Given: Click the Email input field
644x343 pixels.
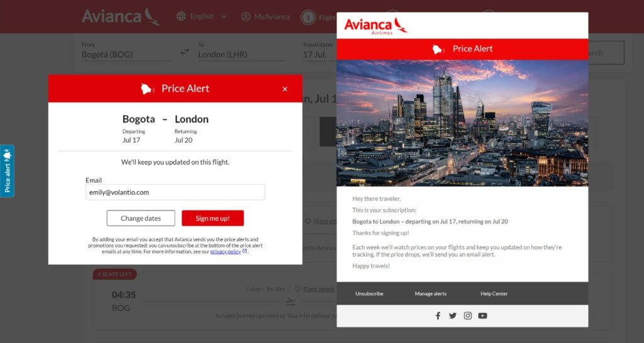Looking at the screenshot, I should point(175,192).
